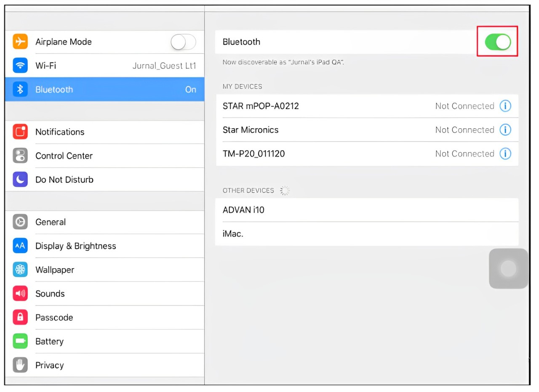This screenshot has width=539, height=392.
Task: Click the Wallpaper flower icon
Action: [x=20, y=270]
